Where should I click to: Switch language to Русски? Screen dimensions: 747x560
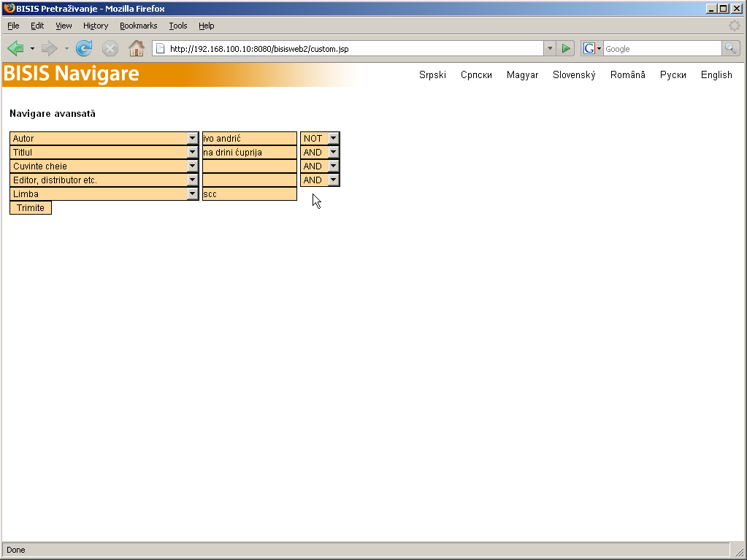(x=673, y=74)
